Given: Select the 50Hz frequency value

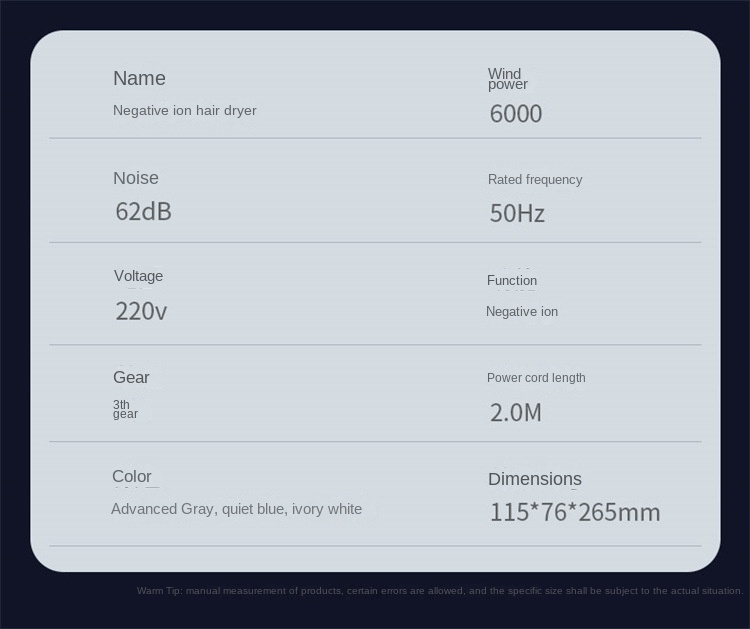Looking at the screenshot, I should tap(516, 213).
